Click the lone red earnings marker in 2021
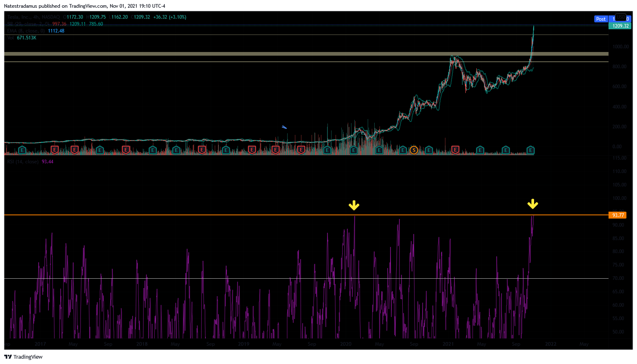Screen dimensions: 637x364 (x=455, y=150)
